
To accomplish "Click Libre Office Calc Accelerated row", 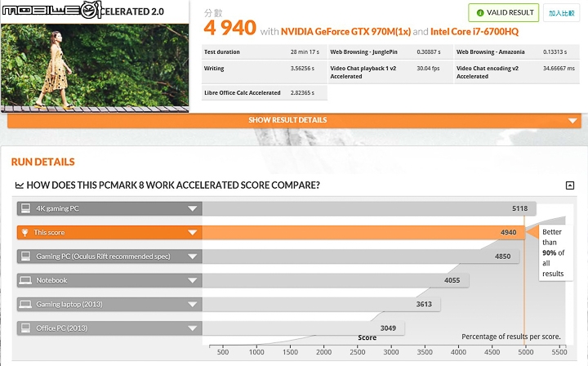I will point(265,92).
